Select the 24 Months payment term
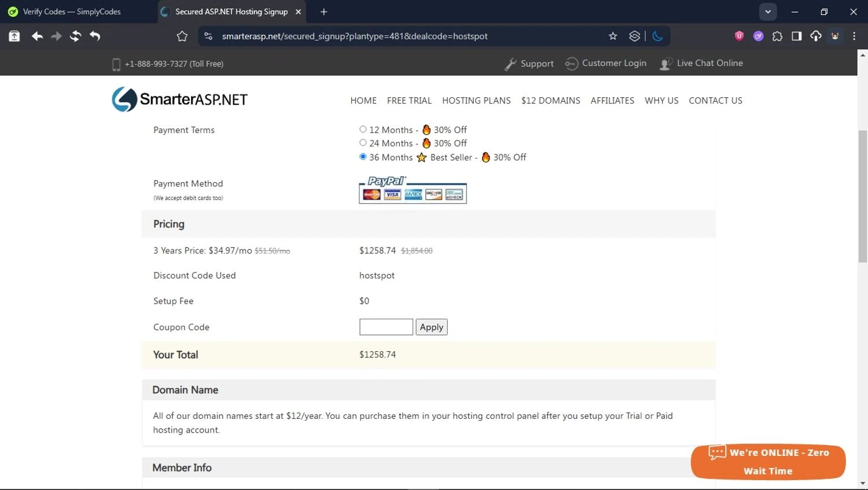Image resolution: width=868 pixels, height=490 pixels. (363, 143)
